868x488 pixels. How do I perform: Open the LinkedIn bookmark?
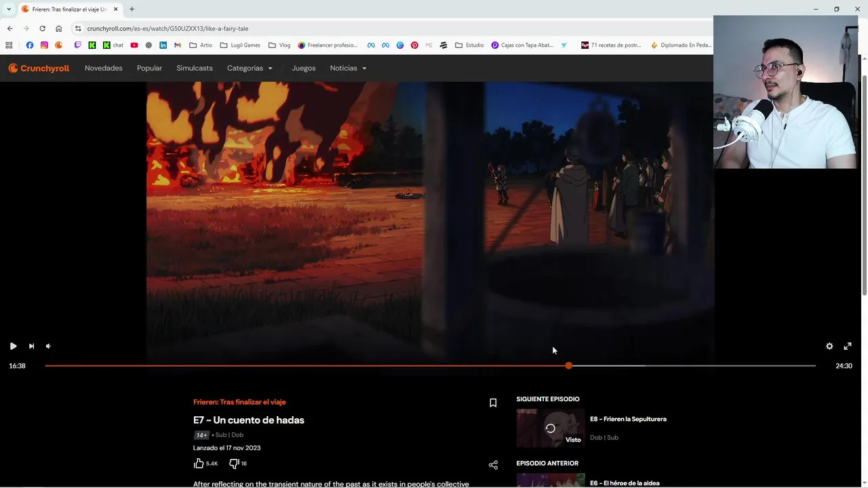163,45
